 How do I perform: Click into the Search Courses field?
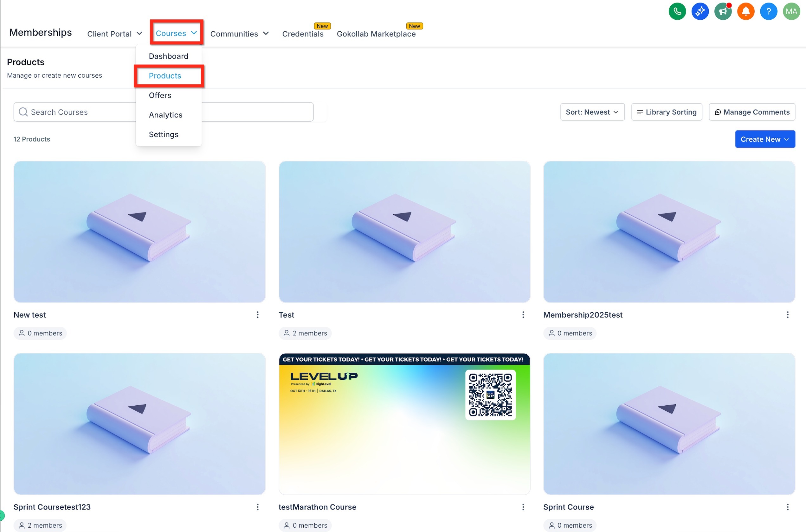163,112
